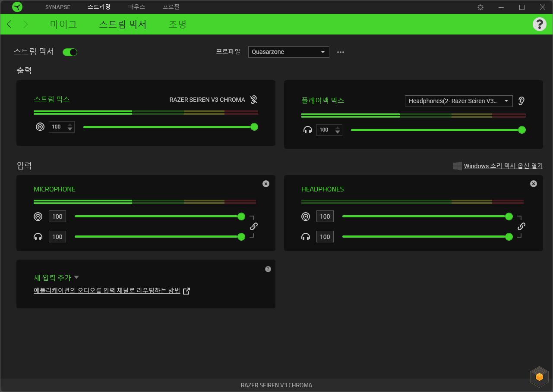Decrease 스트림 믹스 volume with the down arrow

point(70,130)
